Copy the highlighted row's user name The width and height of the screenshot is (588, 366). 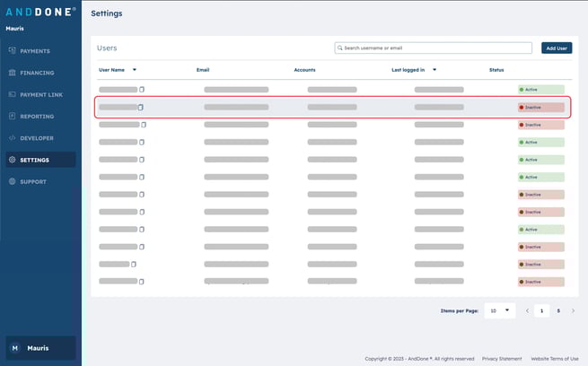click(141, 108)
